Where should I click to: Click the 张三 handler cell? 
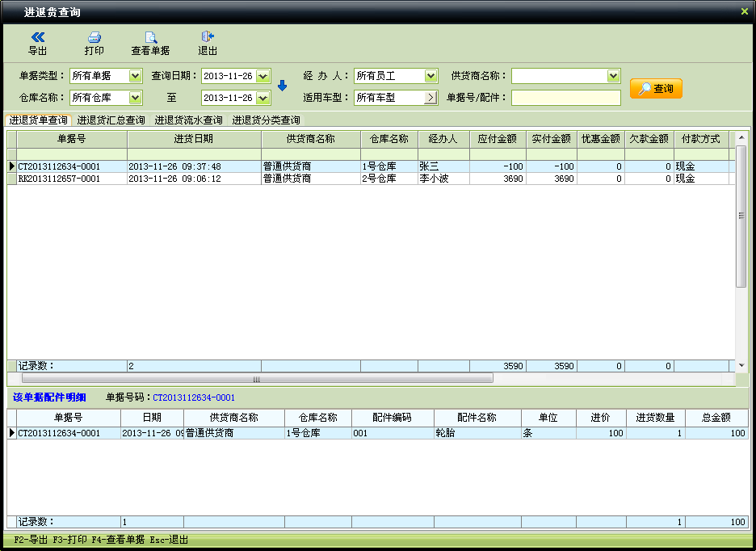(443, 166)
